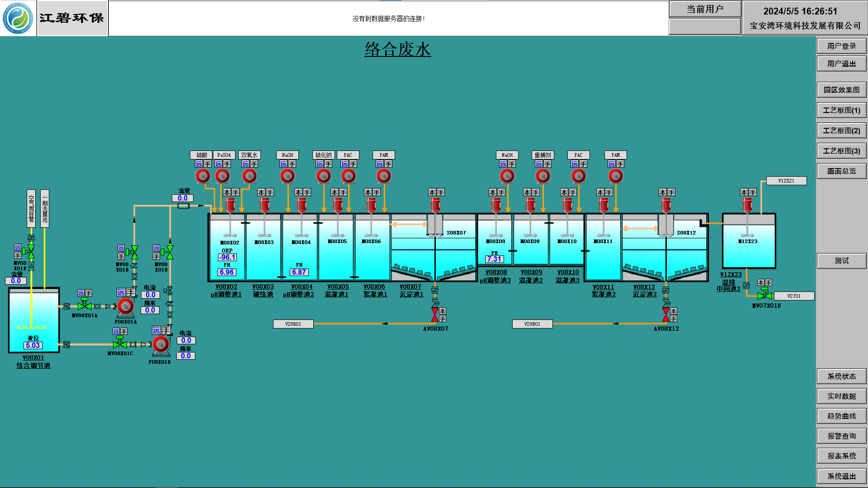Click the ORP -96.1 value display
Viewport: 868px width, 488px height.
click(x=227, y=258)
